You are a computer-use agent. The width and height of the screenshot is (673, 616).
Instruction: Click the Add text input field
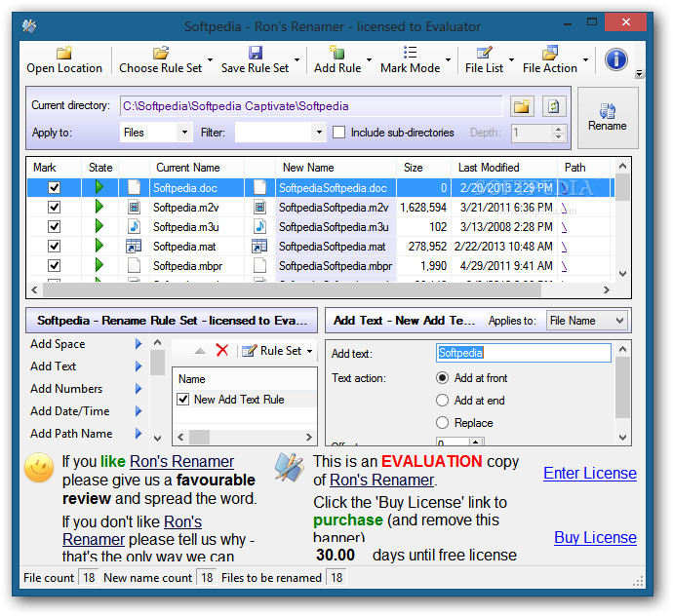point(524,353)
